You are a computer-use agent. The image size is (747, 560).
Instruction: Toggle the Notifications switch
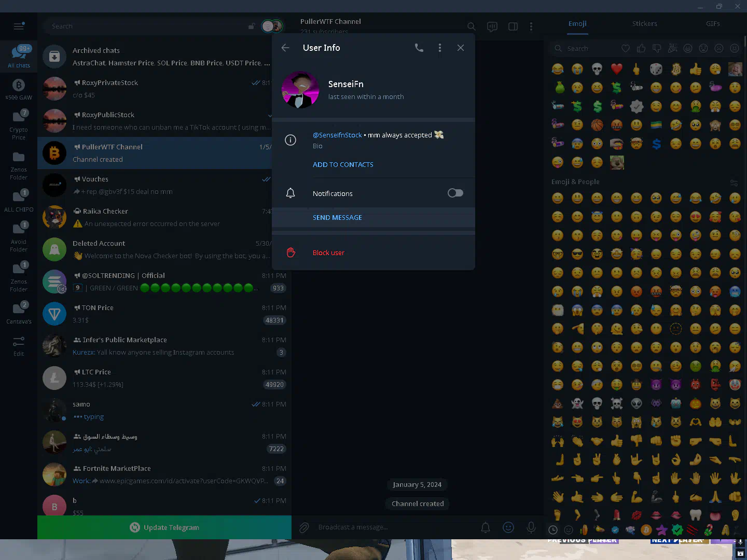pos(455,193)
